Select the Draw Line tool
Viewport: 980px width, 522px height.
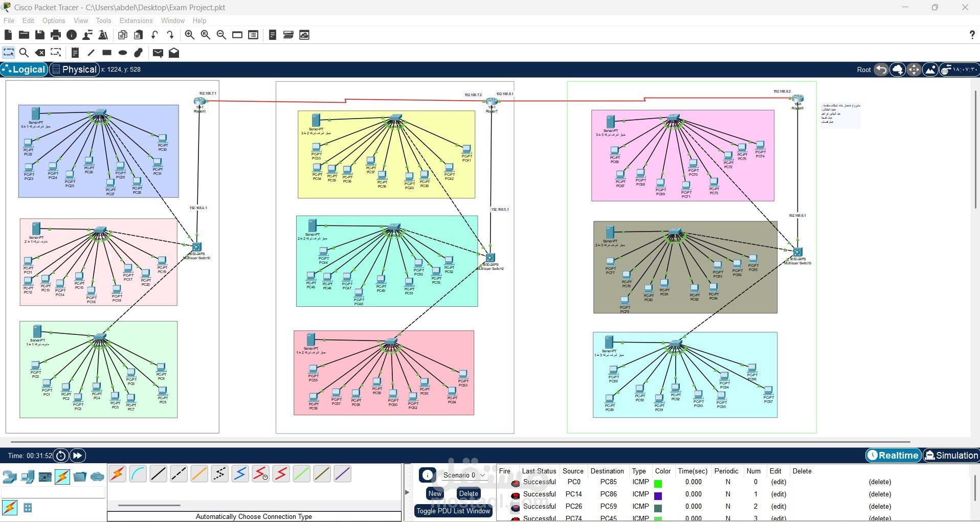coord(91,53)
